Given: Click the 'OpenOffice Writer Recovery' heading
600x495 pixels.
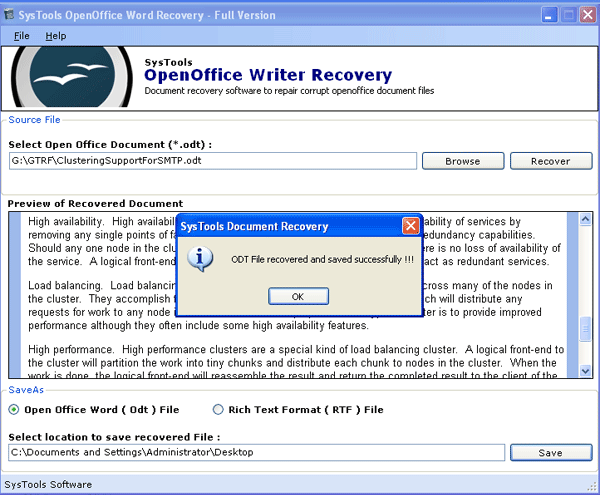Looking at the screenshot, I should click(268, 75).
